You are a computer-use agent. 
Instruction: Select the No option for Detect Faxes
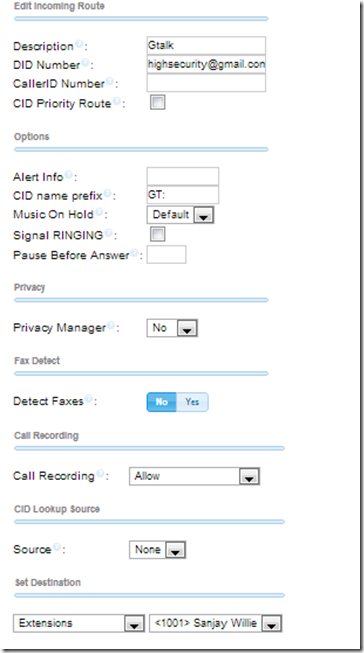(x=162, y=402)
